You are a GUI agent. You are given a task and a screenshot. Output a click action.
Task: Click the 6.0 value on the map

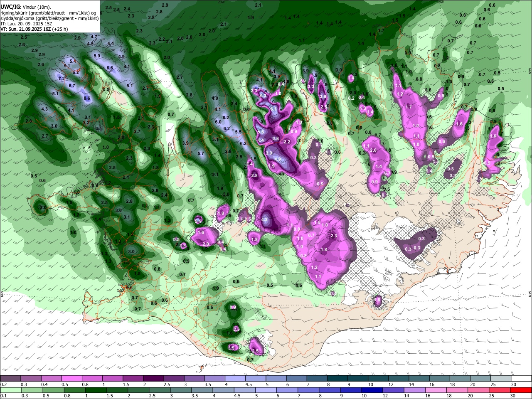(x=218, y=122)
